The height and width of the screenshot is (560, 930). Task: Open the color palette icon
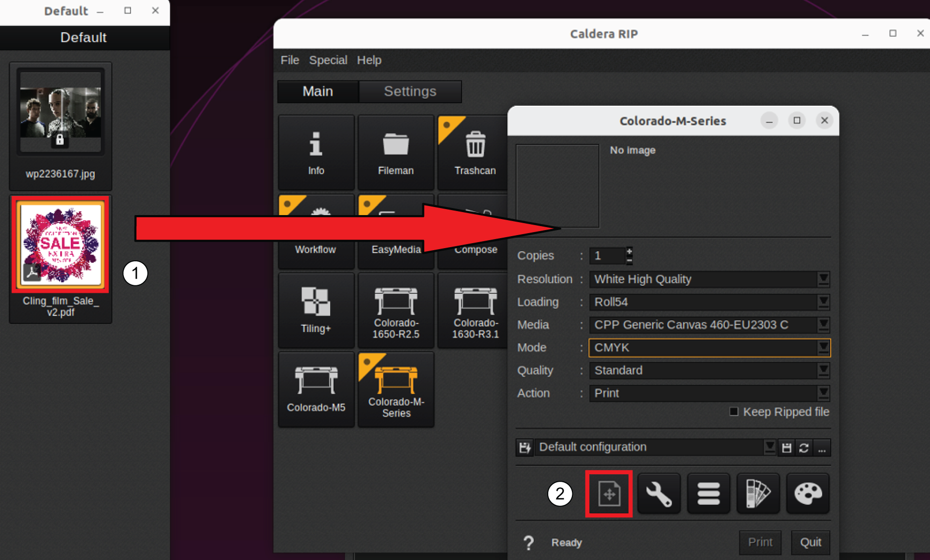[808, 494]
